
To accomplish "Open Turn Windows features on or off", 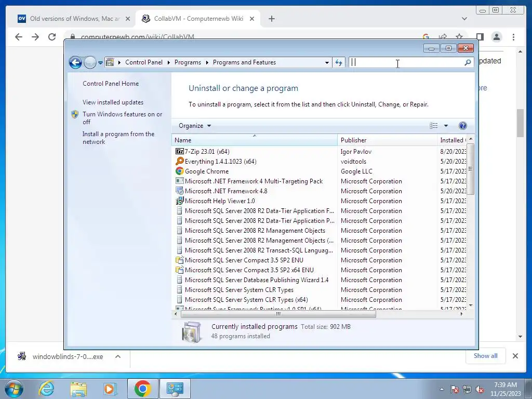I will (x=122, y=118).
